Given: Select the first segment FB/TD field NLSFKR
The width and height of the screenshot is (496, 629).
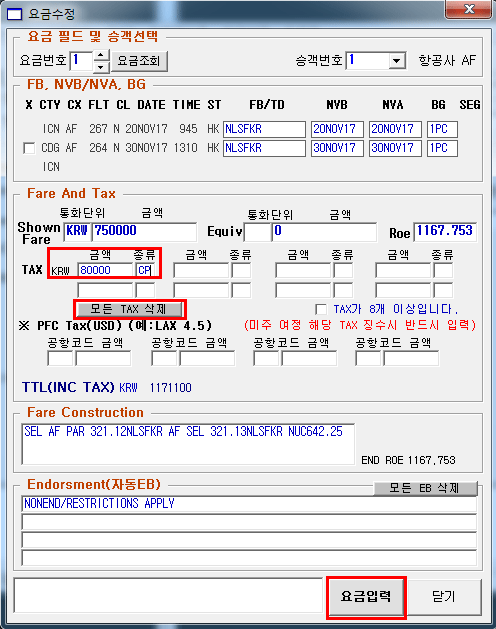Looking at the screenshot, I should click(264, 129).
